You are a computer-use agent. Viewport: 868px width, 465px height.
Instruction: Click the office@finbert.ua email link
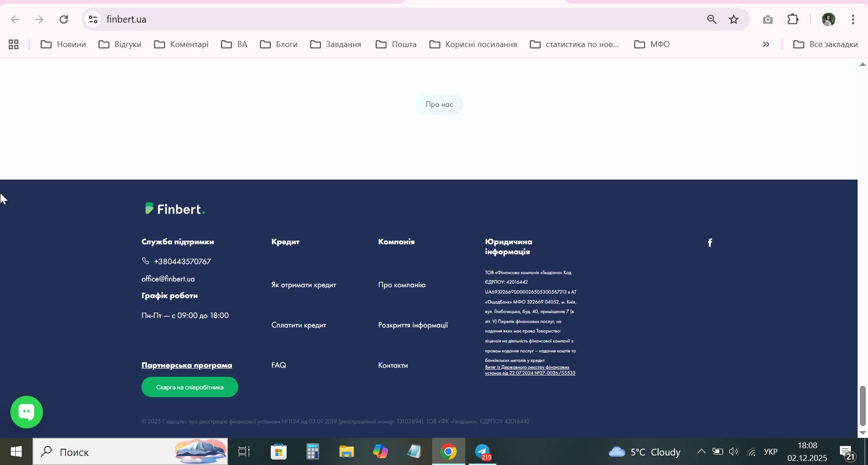coord(168,279)
